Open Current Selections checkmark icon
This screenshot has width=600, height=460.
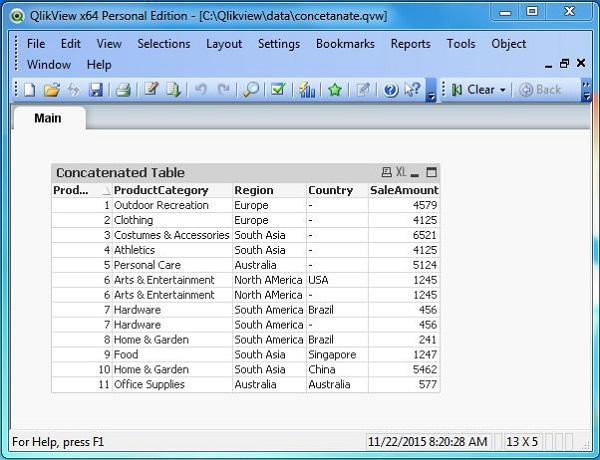278,89
